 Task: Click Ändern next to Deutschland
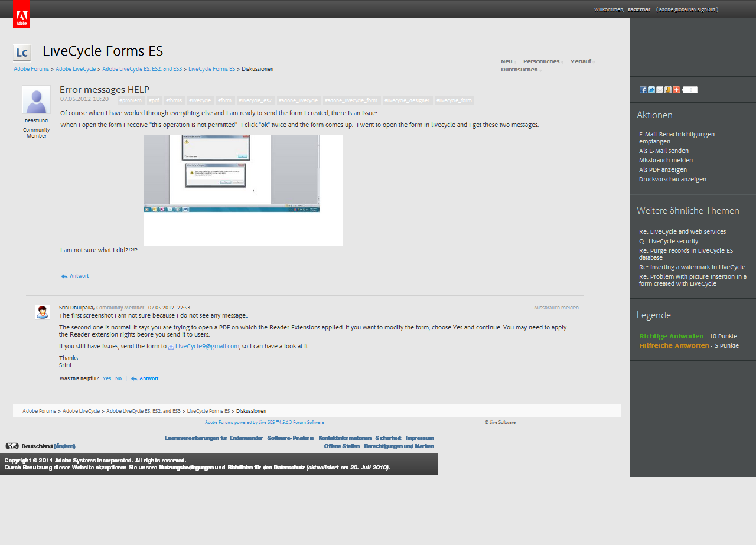coord(64,446)
